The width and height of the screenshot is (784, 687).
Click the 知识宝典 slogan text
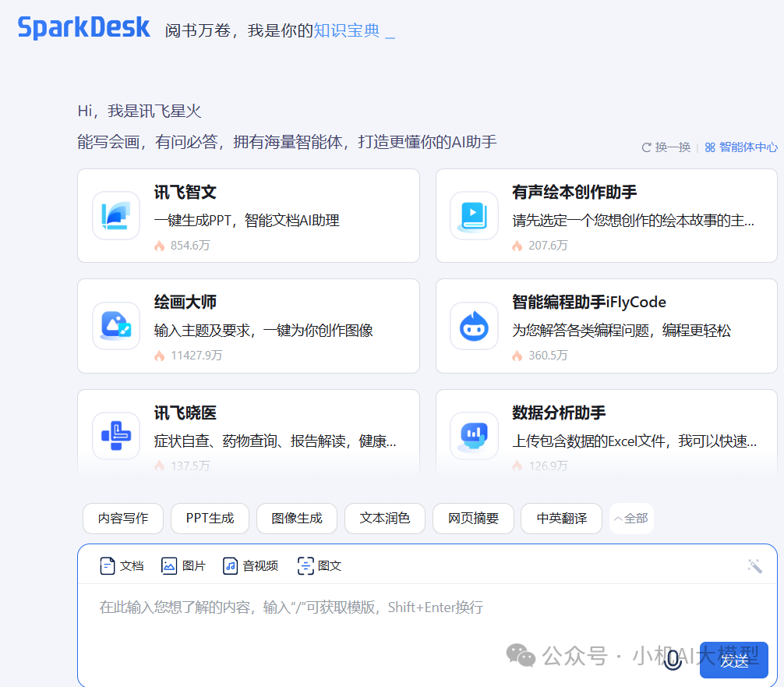(347, 30)
